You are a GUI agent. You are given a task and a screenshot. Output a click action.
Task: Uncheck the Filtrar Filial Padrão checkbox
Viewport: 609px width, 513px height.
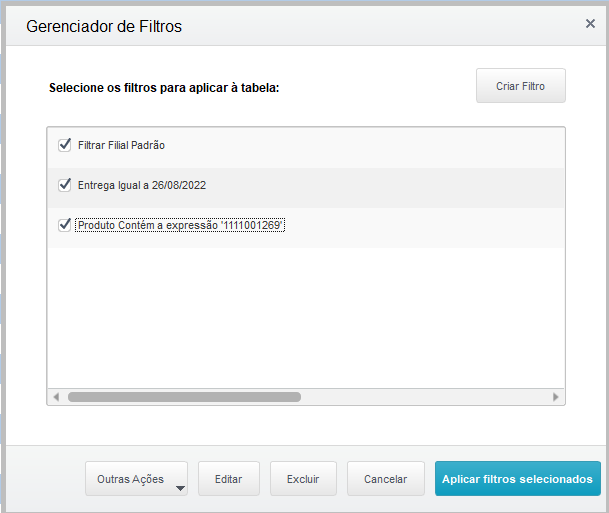click(x=66, y=145)
